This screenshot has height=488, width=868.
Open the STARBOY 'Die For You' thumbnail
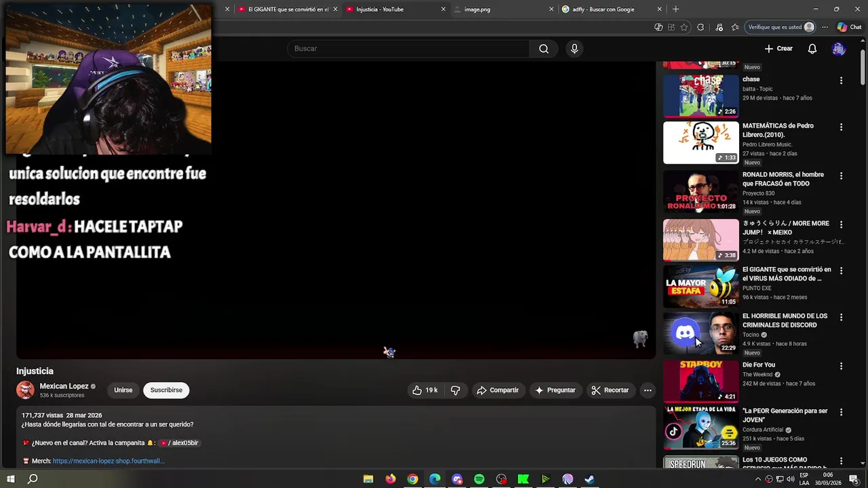coord(701,382)
